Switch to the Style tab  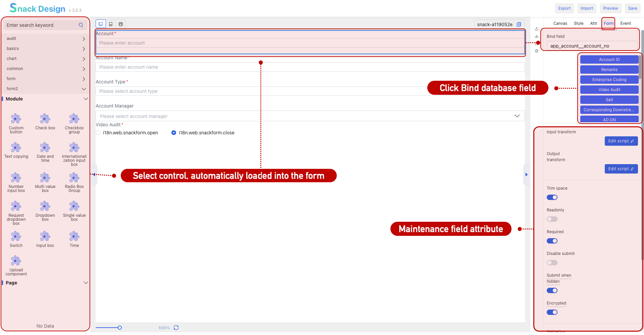pos(579,23)
